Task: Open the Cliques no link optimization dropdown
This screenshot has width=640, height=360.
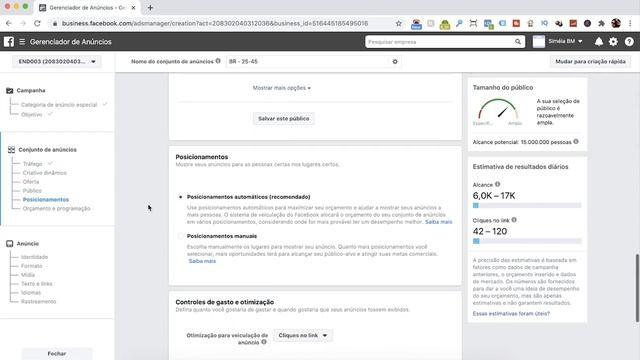Action: click(303, 335)
